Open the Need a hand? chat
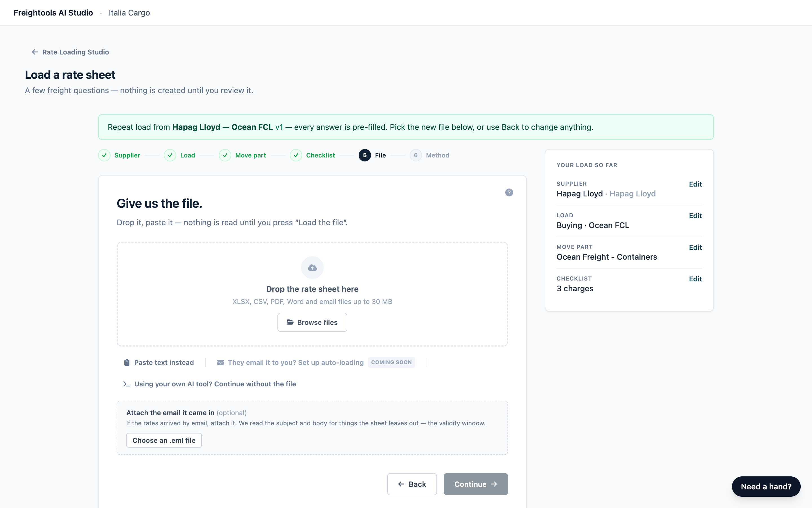Viewport: 812px width, 508px height. pyautogui.click(x=766, y=487)
